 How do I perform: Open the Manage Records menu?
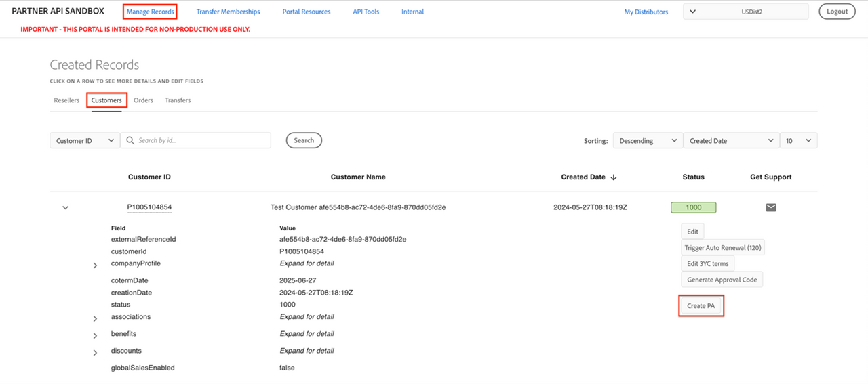(150, 12)
